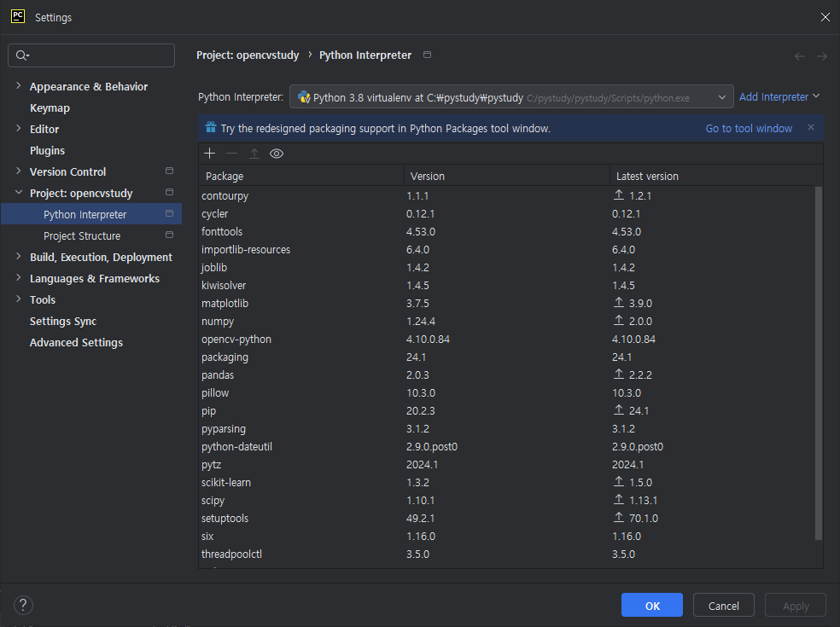The width and height of the screenshot is (840, 627).
Task: Click the project icon next to Version Control
Action: [169, 171]
